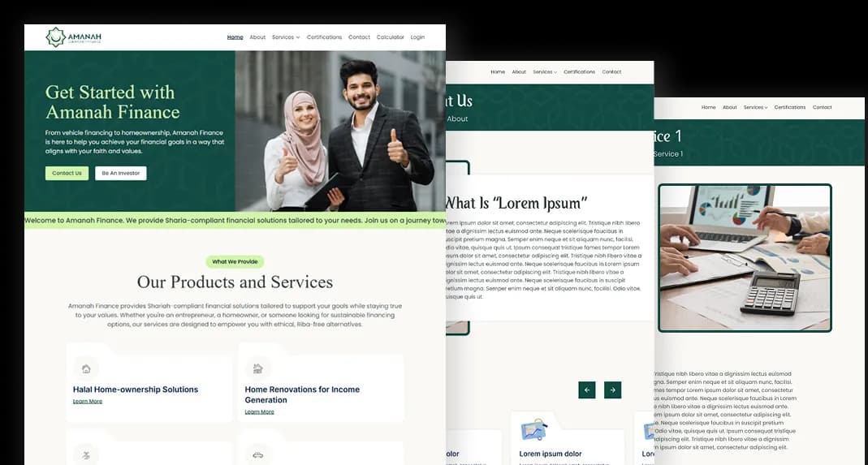
Task: Click Home in the Service page navigation
Action: click(709, 107)
